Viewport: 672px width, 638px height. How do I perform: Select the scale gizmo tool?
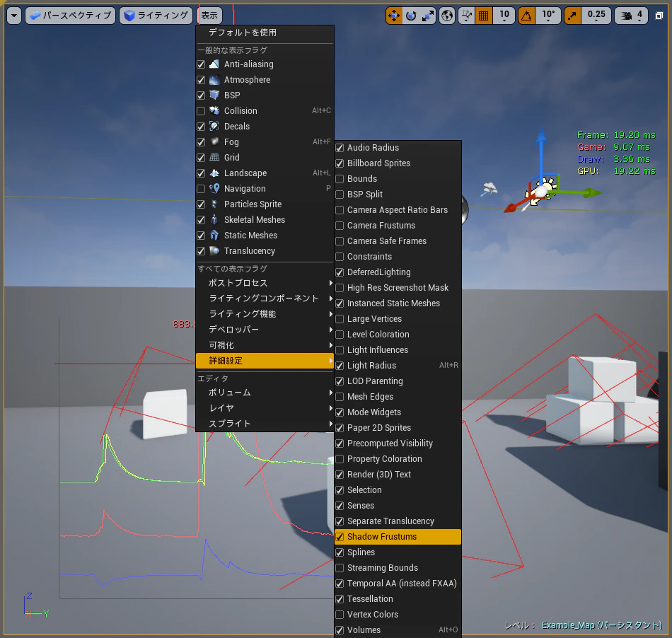pyautogui.click(x=428, y=16)
